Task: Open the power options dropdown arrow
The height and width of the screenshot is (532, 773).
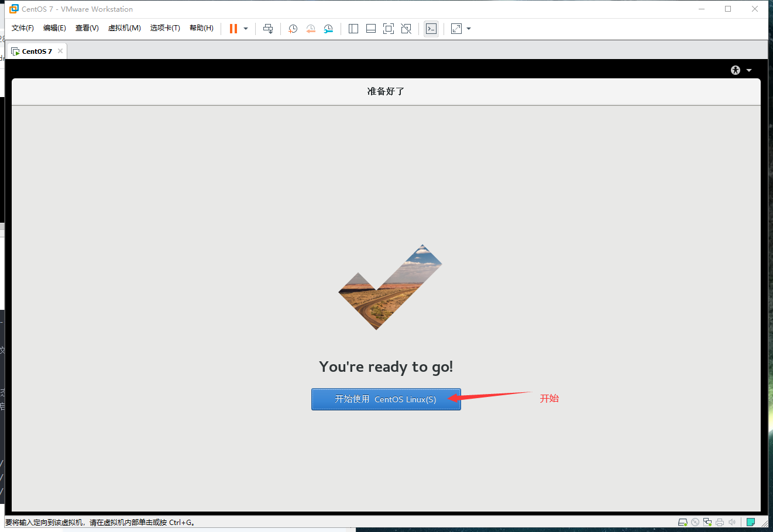Action: pyautogui.click(x=246, y=29)
